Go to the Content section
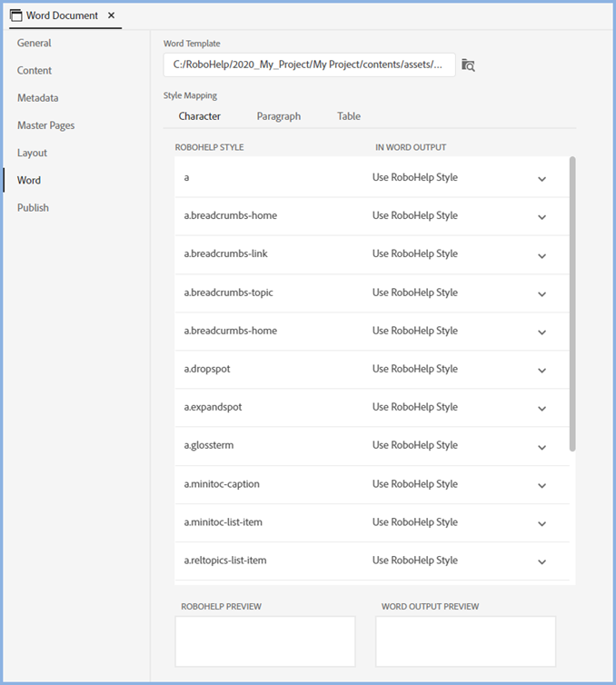Screen dimensions: 616x685 [x=35, y=70]
